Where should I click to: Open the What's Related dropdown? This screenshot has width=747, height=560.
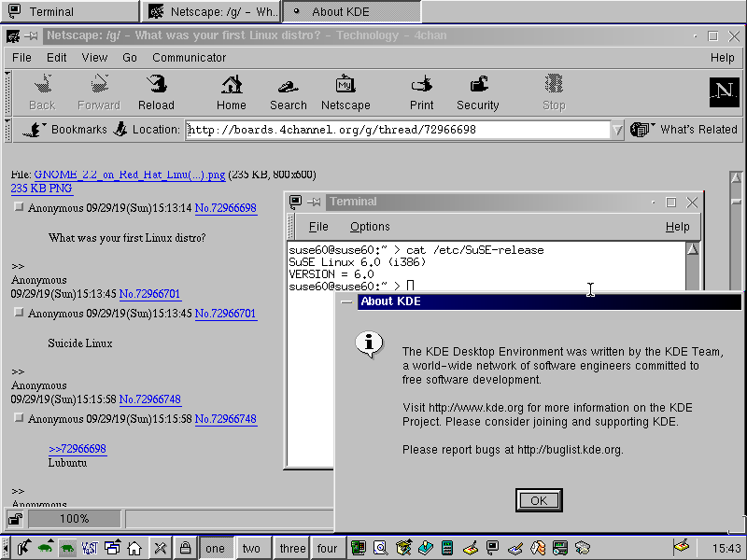[684, 129]
